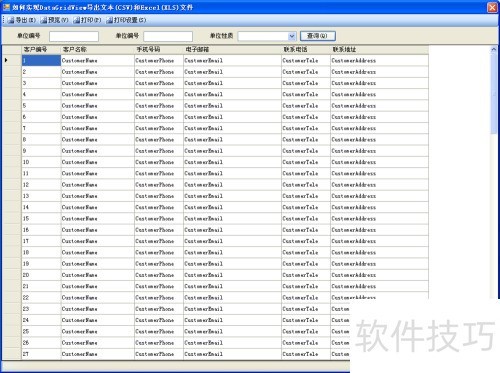This screenshot has height=373, width=500.
Task: Click the 导出(E) export toolbar button
Action: (x=22, y=20)
